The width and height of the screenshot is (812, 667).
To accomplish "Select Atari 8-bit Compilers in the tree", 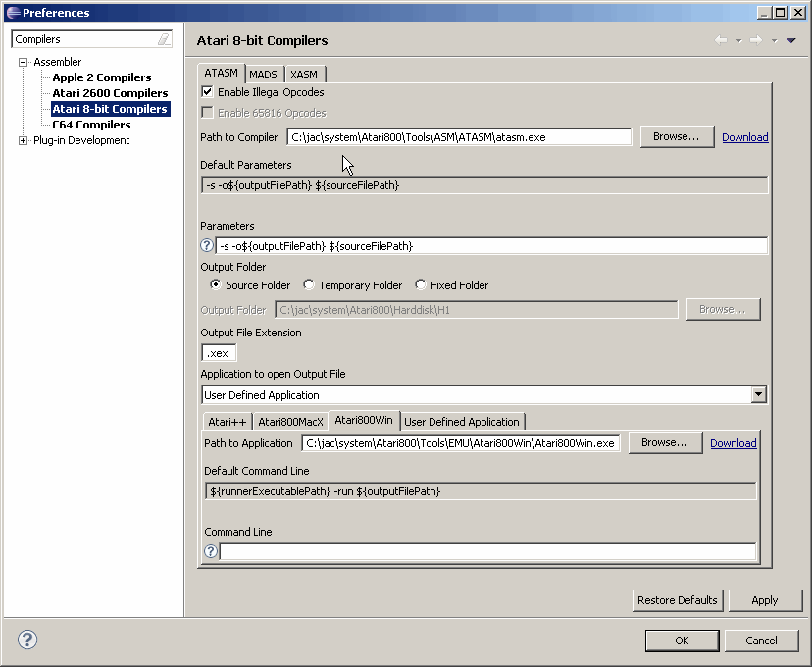I will pos(110,109).
